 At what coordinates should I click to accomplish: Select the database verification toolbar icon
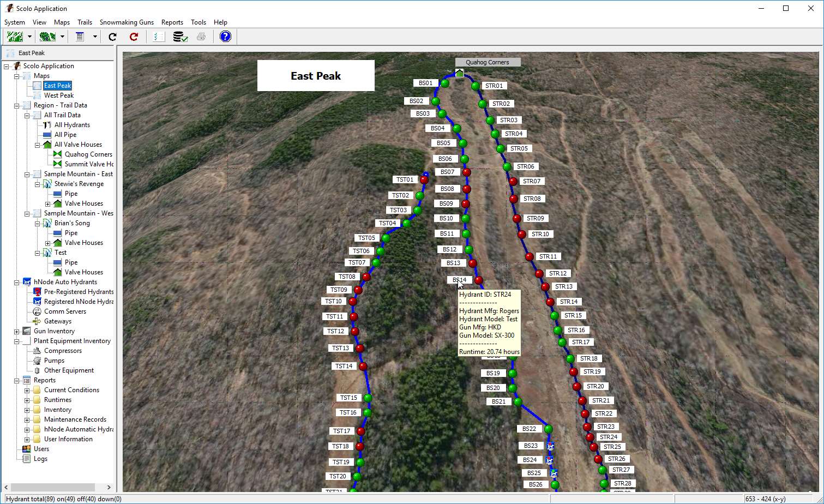click(180, 37)
